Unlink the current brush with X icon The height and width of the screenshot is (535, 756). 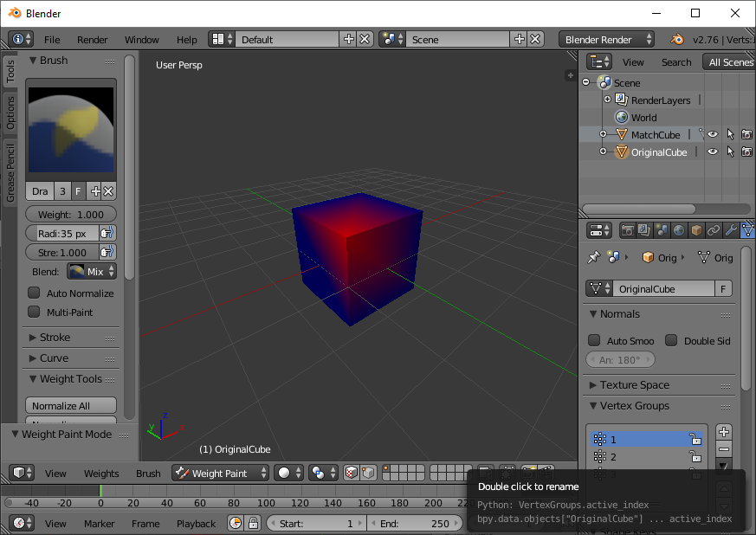[108, 191]
